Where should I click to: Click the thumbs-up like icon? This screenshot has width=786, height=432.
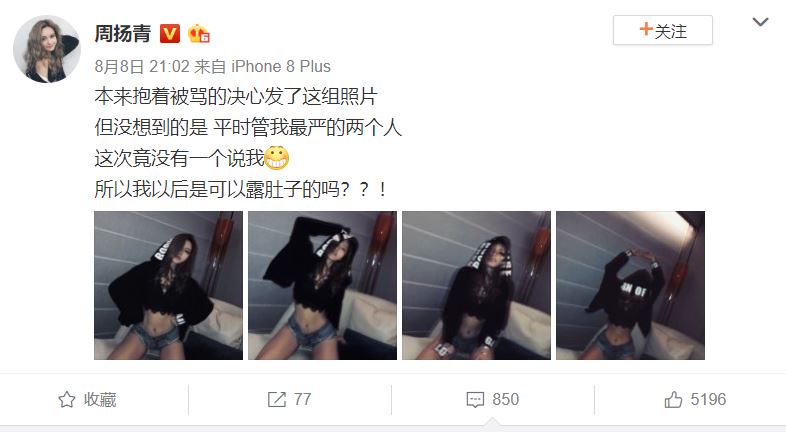673,399
